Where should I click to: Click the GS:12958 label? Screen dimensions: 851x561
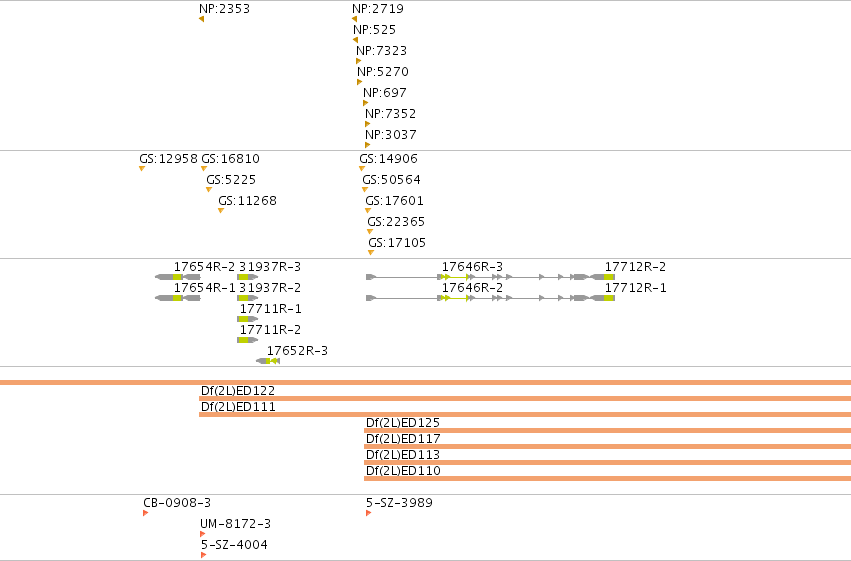(x=168, y=159)
